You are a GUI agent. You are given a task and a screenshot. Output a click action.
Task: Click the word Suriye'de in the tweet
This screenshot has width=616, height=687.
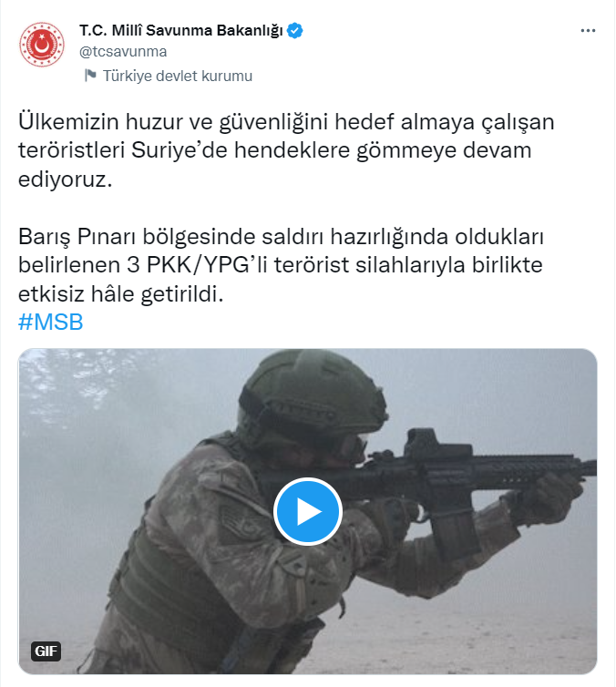(x=180, y=150)
